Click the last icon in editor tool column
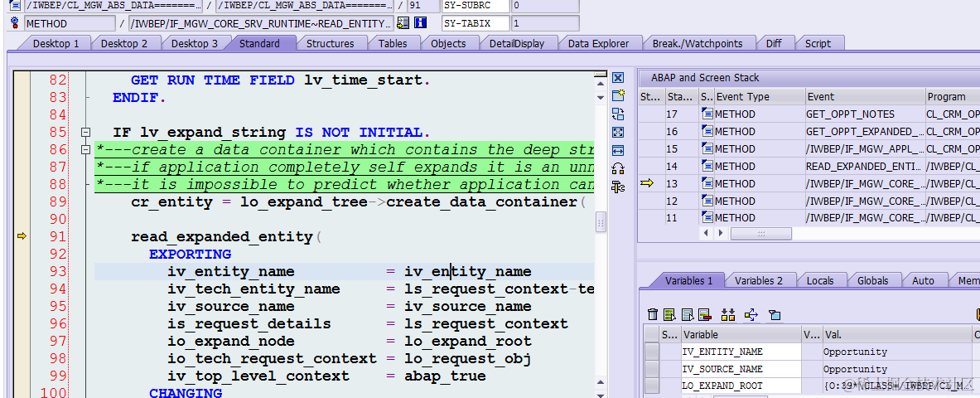 pos(617,187)
